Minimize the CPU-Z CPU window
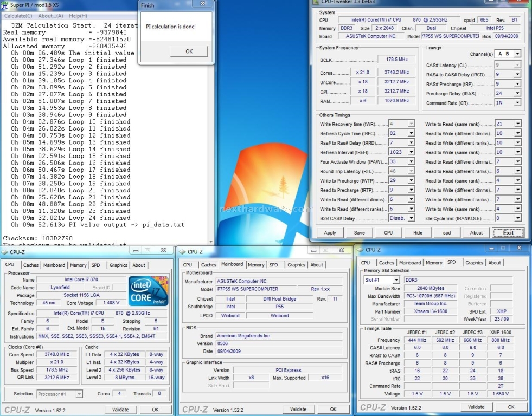 tap(136, 251)
